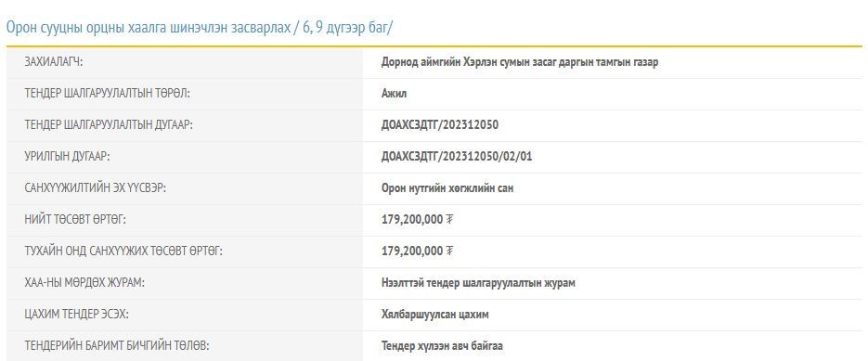
Task: Click the invitation number 'ДОАХСЗДТГ/202312050/02/01'
Action: pos(457,157)
